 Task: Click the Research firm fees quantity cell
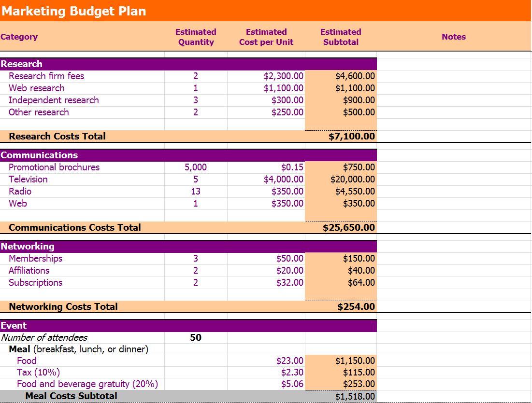pos(195,76)
